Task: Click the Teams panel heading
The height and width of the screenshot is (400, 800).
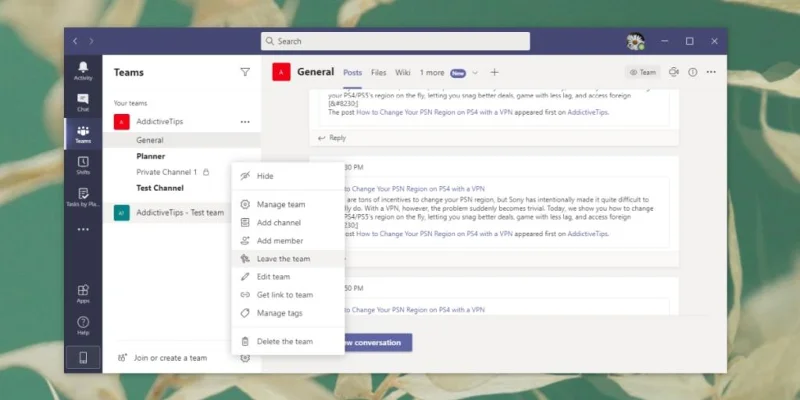Action: (129, 72)
